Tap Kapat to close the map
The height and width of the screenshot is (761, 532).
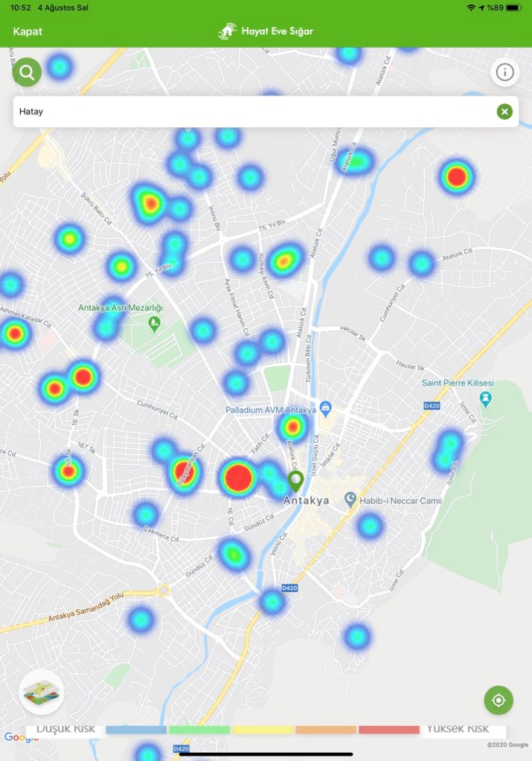click(28, 31)
